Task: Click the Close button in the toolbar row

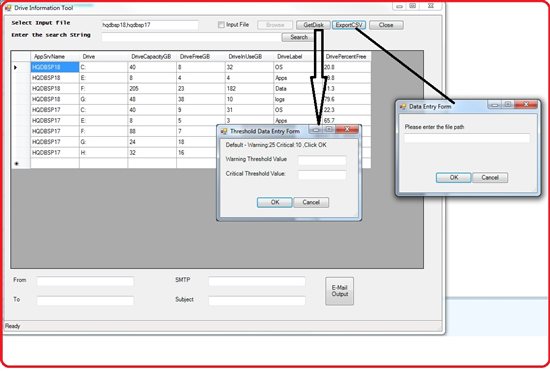Action: [386, 25]
